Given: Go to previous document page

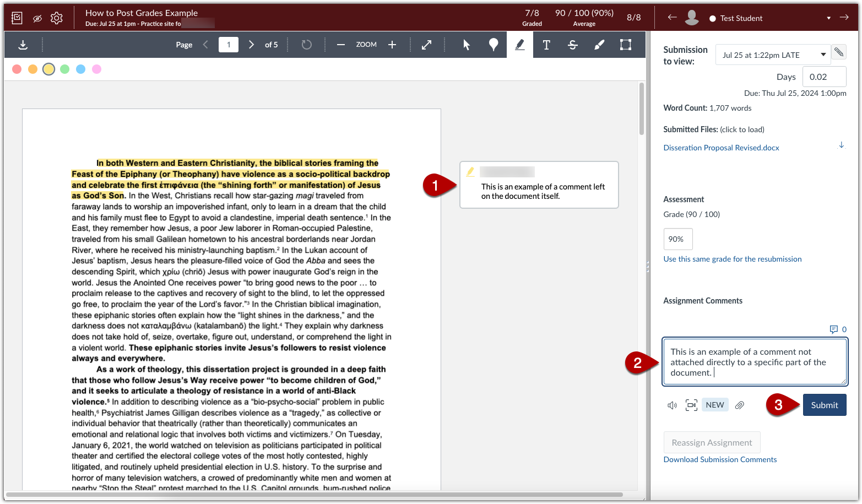Looking at the screenshot, I should (205, 45).
